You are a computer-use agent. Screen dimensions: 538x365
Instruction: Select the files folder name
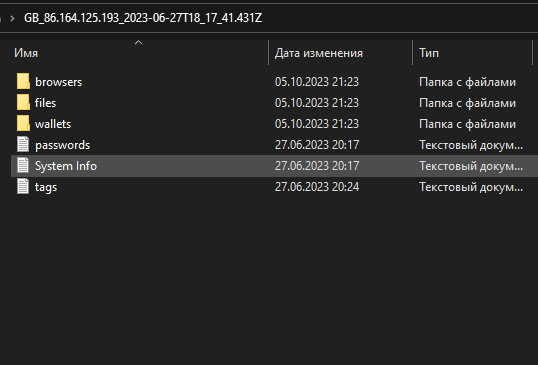45,103
